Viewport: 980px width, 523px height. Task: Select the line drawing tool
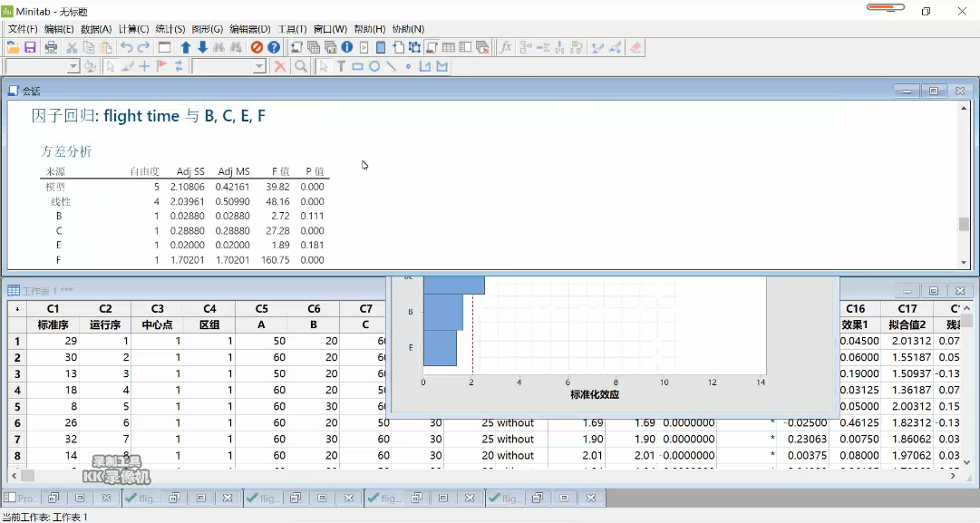tap(392, 66)
